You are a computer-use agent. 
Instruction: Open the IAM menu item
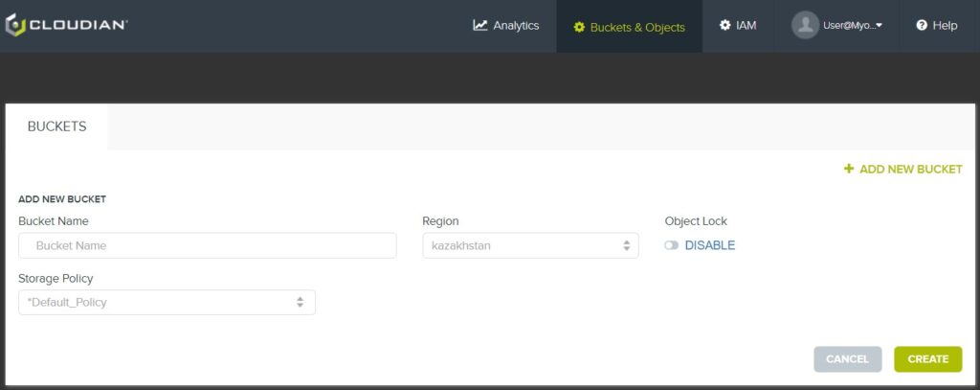(738, 26)
